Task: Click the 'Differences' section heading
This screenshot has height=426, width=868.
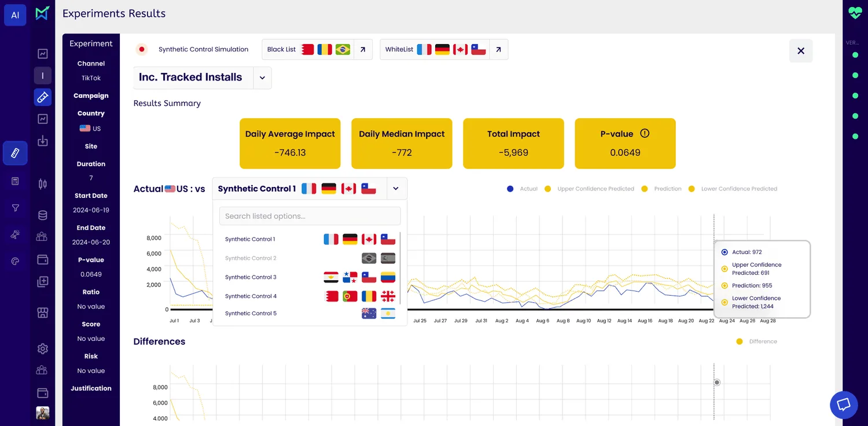Action: click(159, 341)
